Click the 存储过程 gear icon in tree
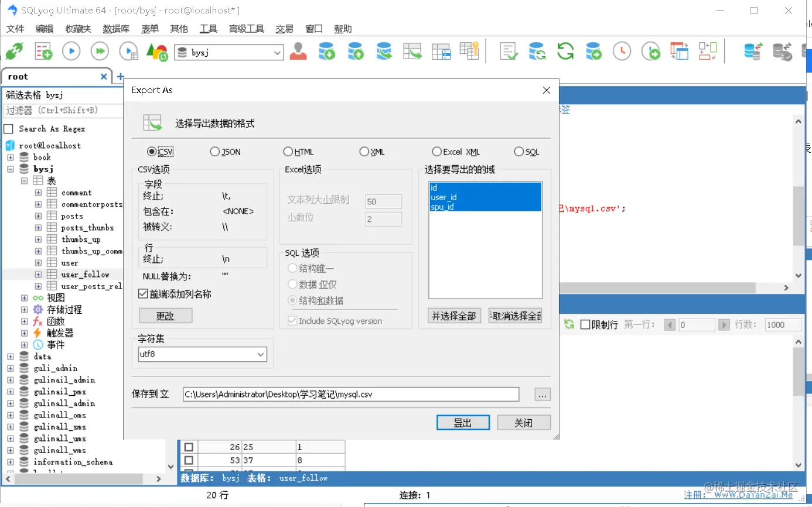Image resolution: width=812 pixels, height=507 pixels. pos(38,310)
